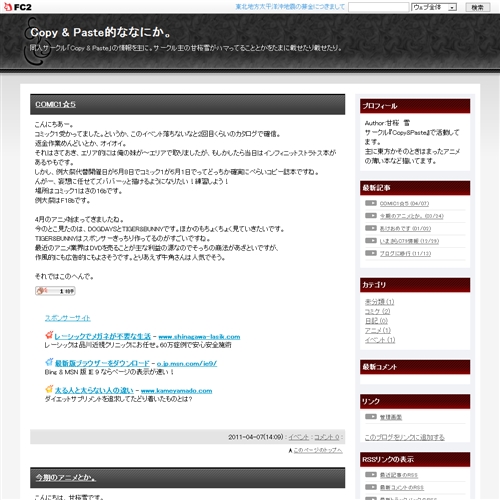Open the earthquake donation notice link in header

290,7
